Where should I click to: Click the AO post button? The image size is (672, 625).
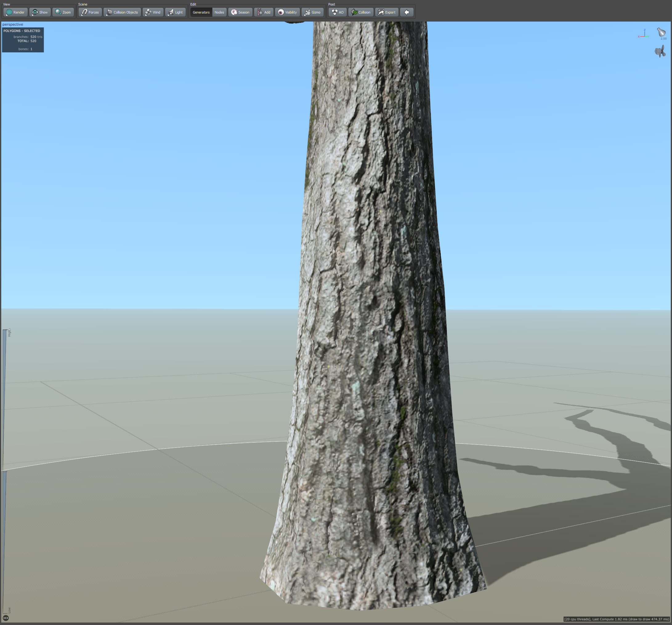[337, 12]
